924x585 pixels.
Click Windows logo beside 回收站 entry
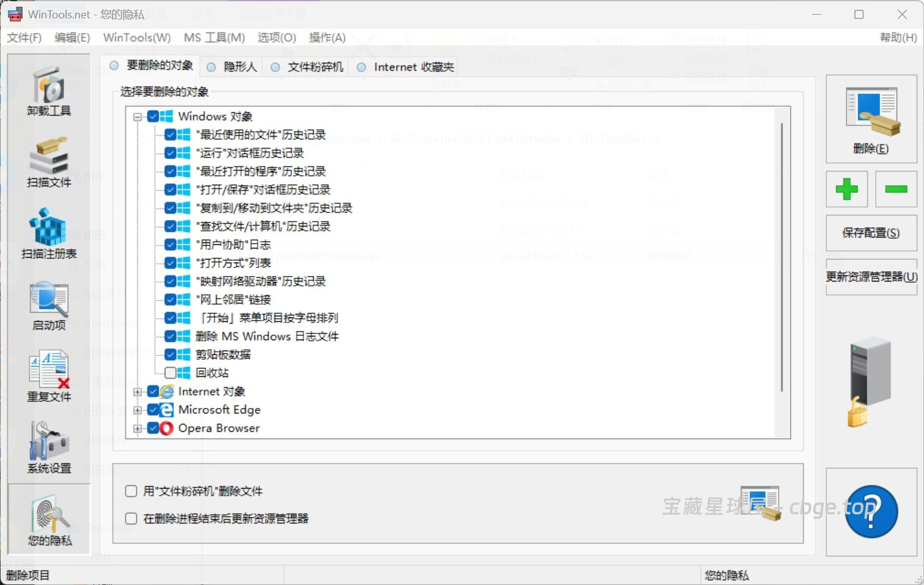(x=184, y=373)
